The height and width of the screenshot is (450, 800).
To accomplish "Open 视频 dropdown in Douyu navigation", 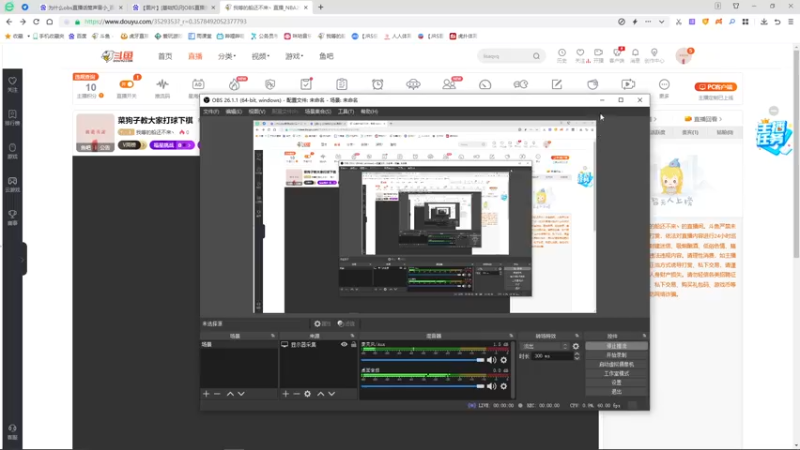I will (x=261, y=56).
